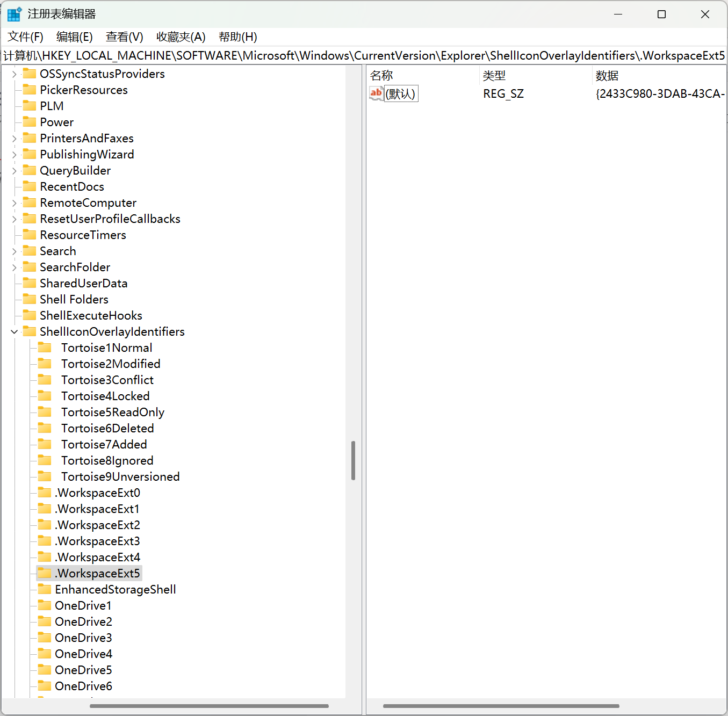Select the OneDrive2 key
This screenshot has width=728, height=716.
(x=83, y=621)
